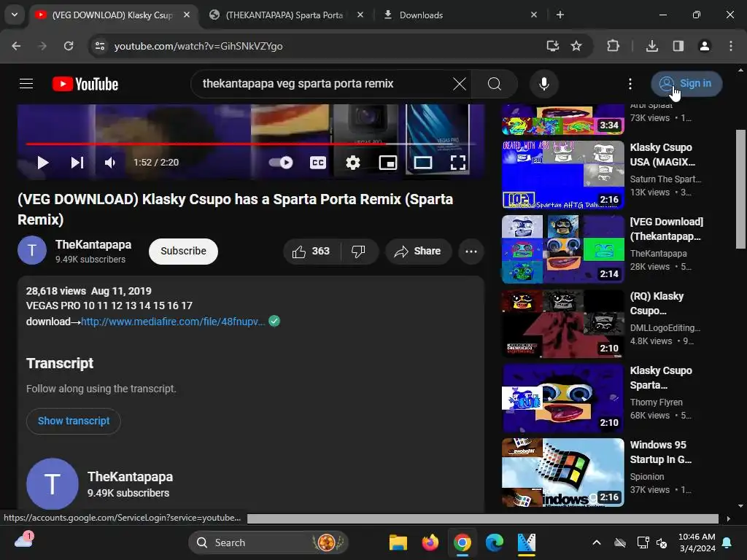The image size is (747, 560).
Task: Open Chrome profile icon
Action: pyautogui.click(x=705, y=46)
